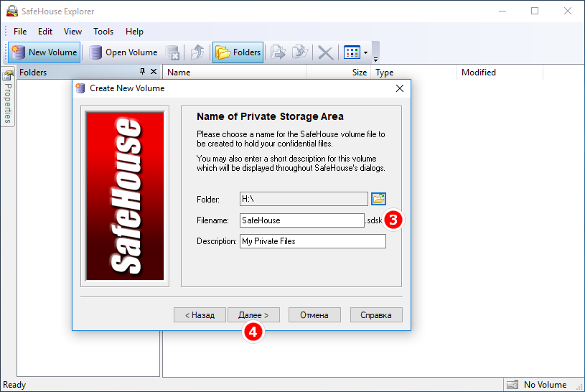The image size is (585, 392).
Task: Close the Folders pane
Action: pyautogui.click(x=154, y=71)
